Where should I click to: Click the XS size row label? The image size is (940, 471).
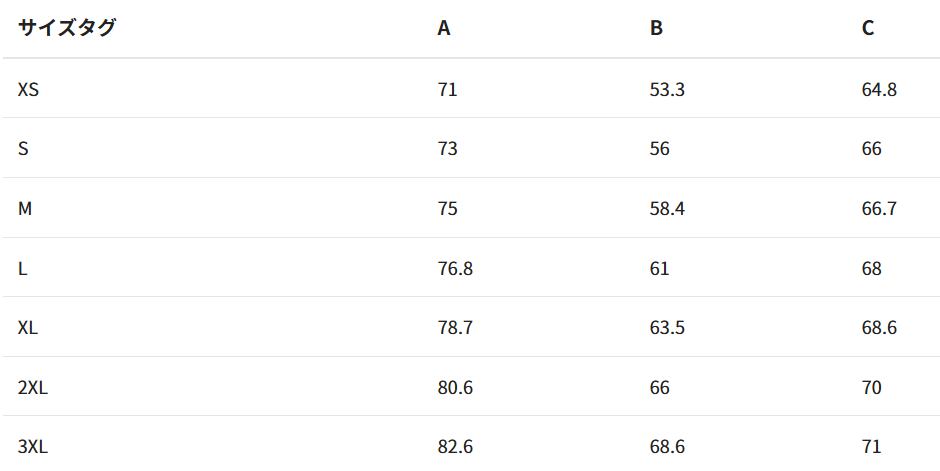click(28, 89)
